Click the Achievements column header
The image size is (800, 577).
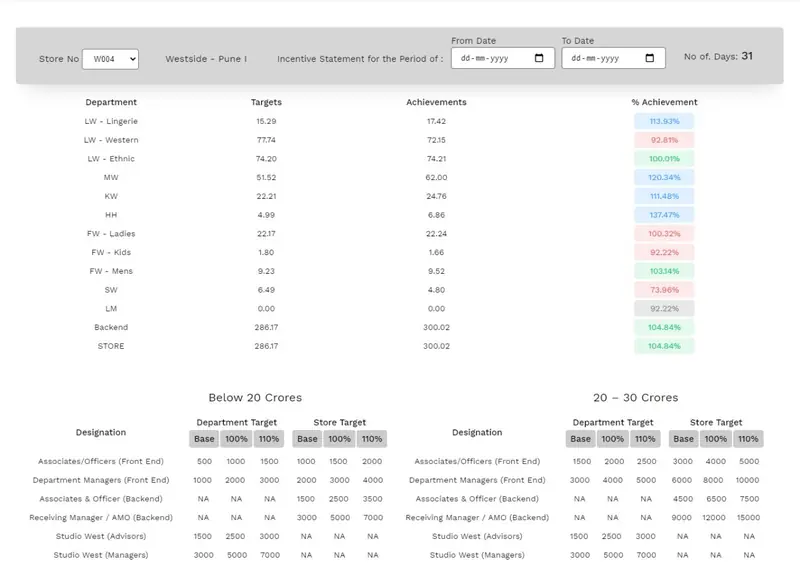pos(436,102)
